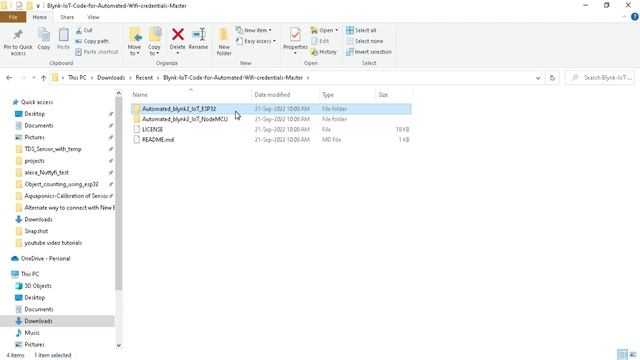Click navigation pane scroll down arrow
The image size is (640, 360).
(x=119, y=345)
